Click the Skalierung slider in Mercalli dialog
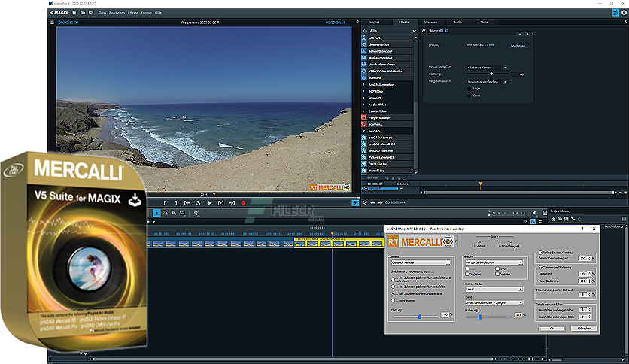 479,317
